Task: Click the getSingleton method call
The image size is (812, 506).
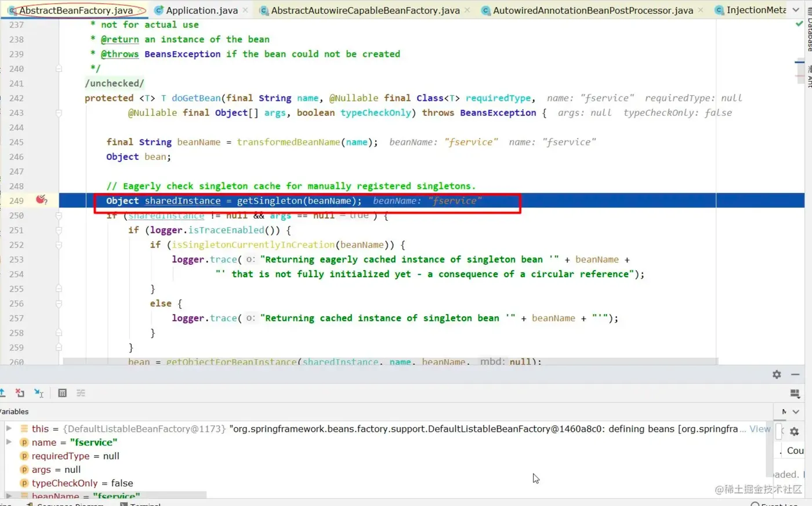Action: point(270,201)
